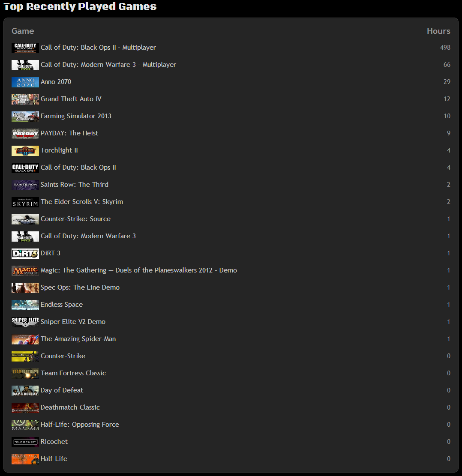Viewport: 462px width, 476px height.
Task: Open the Torchlight II title
Action: [59, 150]
